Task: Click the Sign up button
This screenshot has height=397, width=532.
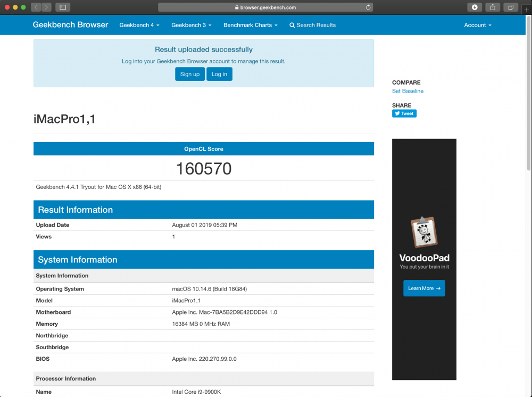Action: click(x=190, y=74)
